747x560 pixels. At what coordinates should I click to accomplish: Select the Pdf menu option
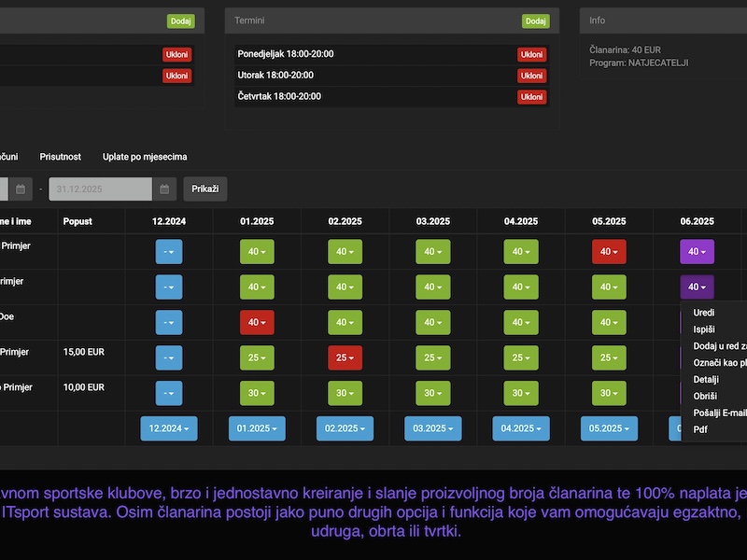tap(701, 429)
